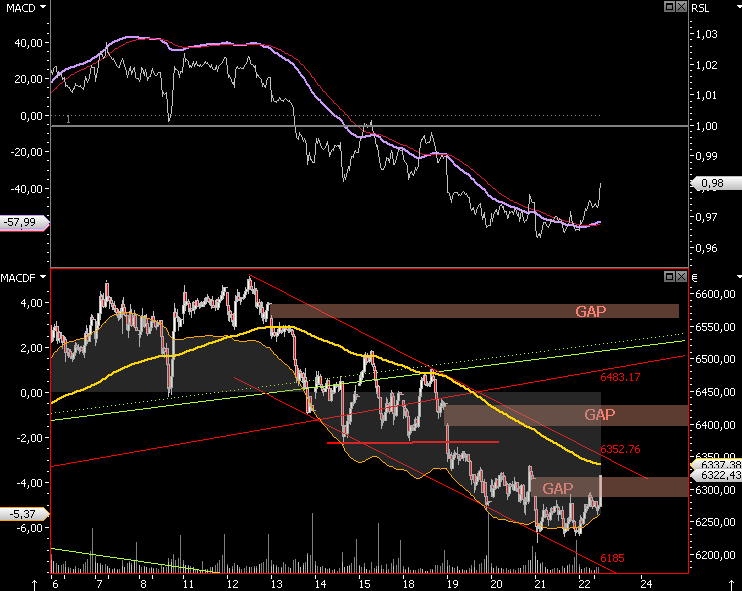
Task: Click the 4,00 MACDF scale value
Action: pyautogui.click(x=32, y=303)
